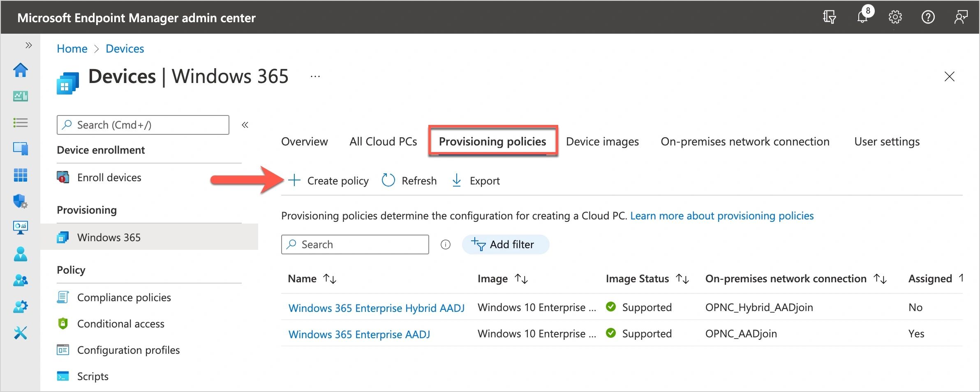The height and width of the screenshot is (392, 980).
Task: Open the directory and subscription filter icon
Action: click(829, 18)
